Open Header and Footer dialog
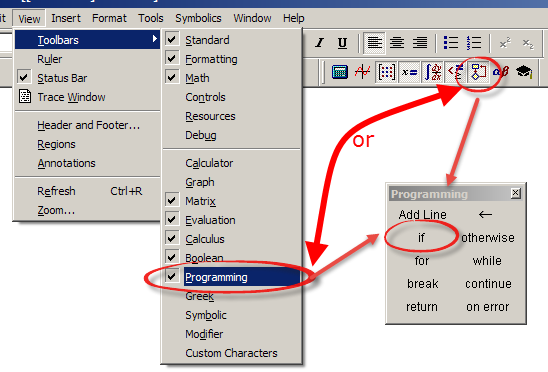Image resolution: width=548 pixels, height=372 pixels. (x=87, y=125)
